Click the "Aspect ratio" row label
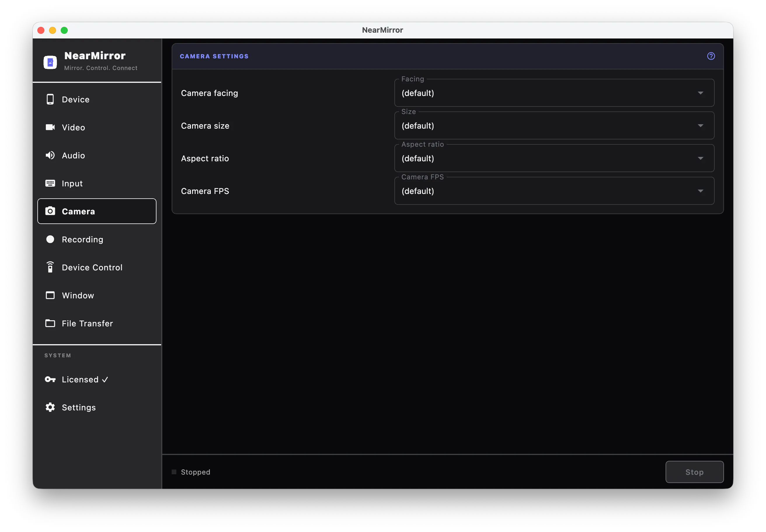This screenshot has height=532, width=766. pos(205,158)
